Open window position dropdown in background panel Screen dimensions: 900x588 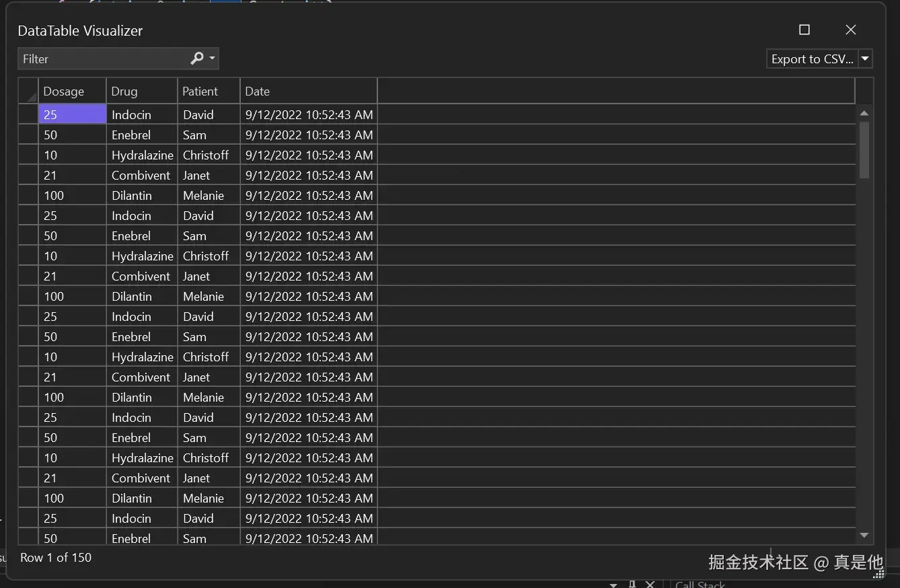[x=613, y=585]
